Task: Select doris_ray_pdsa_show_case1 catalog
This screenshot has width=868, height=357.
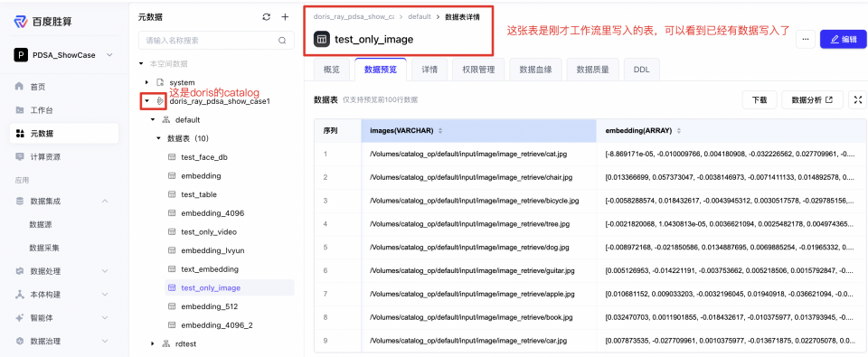Action: tap(219, 101)
